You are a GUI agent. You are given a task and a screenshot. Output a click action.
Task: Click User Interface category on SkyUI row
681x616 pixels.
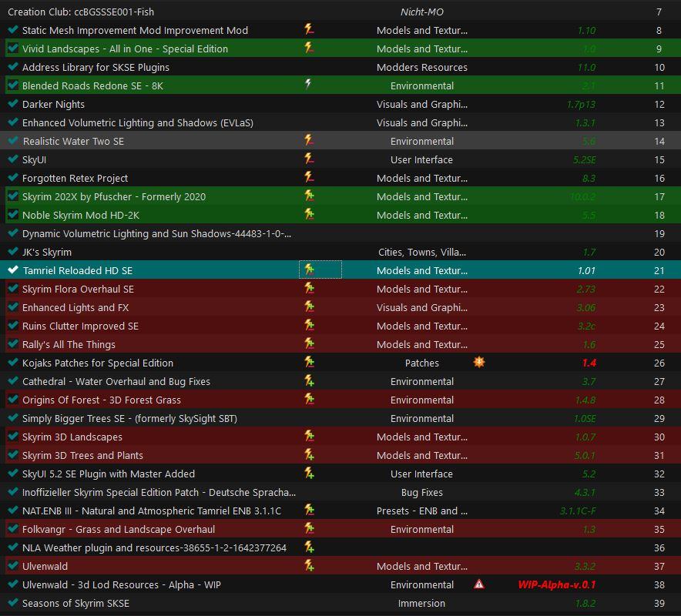pos(421,159)
